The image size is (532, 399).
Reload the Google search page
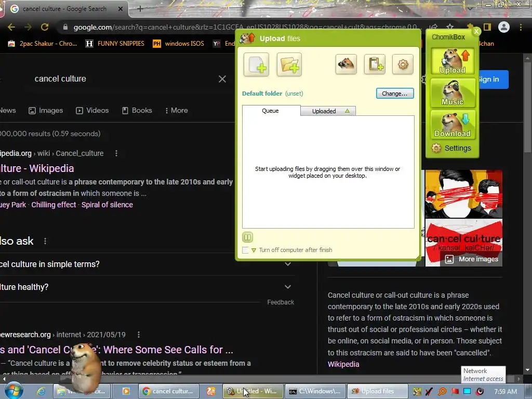45,27
